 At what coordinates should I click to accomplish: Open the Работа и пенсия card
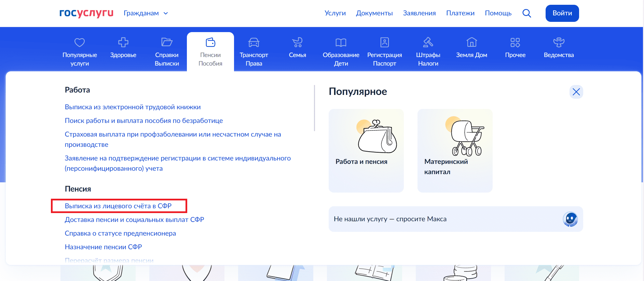(x=366, y=151)
